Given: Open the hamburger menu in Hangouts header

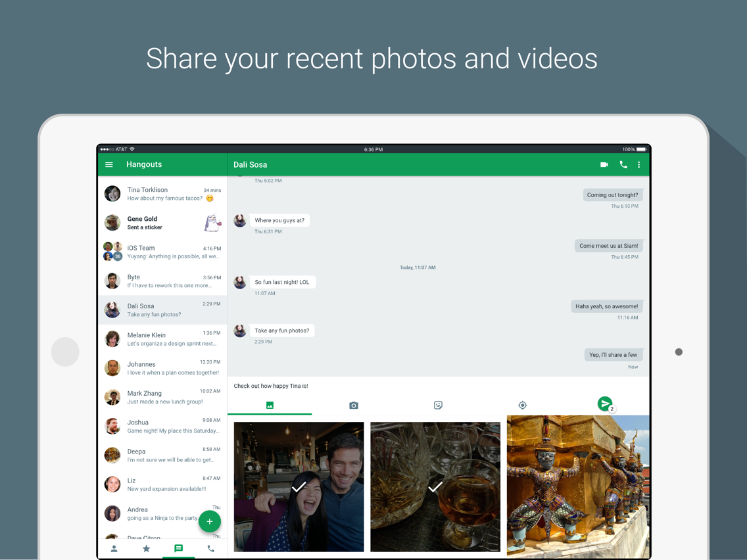Looking at the screenshot, I should point(109,164).
